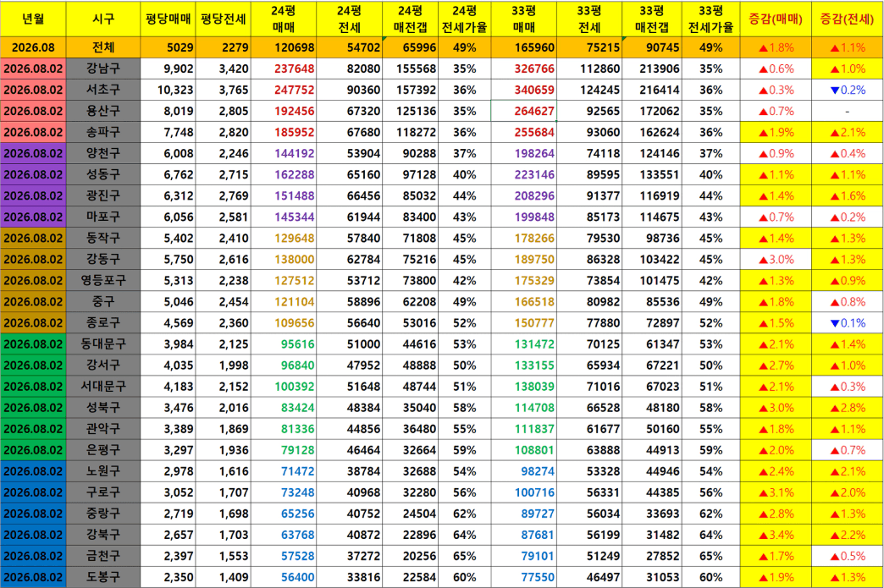Select the 년월 column header
The image size is (884, 588).
point(33,19)
